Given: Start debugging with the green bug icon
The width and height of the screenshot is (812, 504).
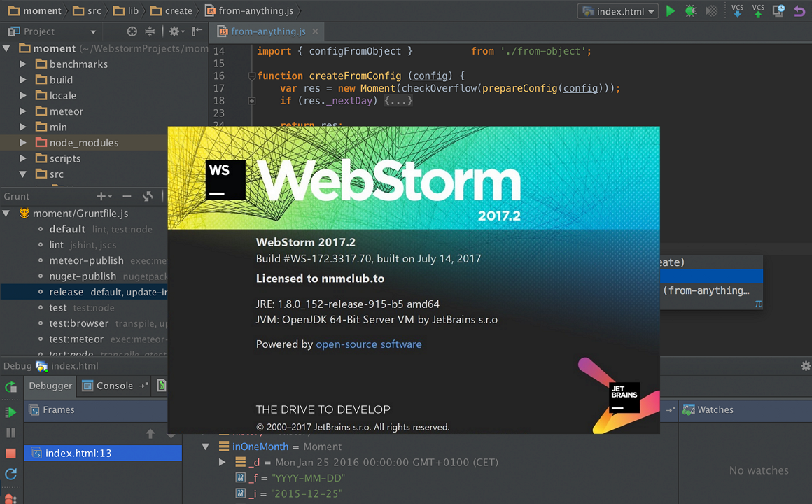Looking at the screenshot, I should (x=691, y=11).
